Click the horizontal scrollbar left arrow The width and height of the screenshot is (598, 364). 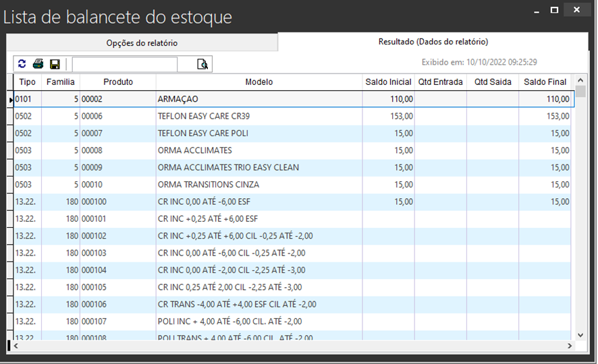tap(17, 346)
